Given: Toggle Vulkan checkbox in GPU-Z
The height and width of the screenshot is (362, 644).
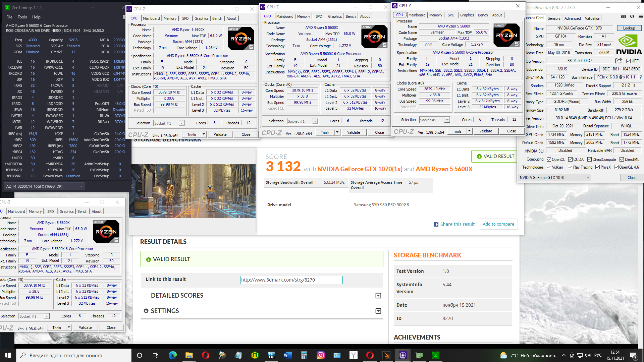Looking at the screenshot, I should pos(549,167).
